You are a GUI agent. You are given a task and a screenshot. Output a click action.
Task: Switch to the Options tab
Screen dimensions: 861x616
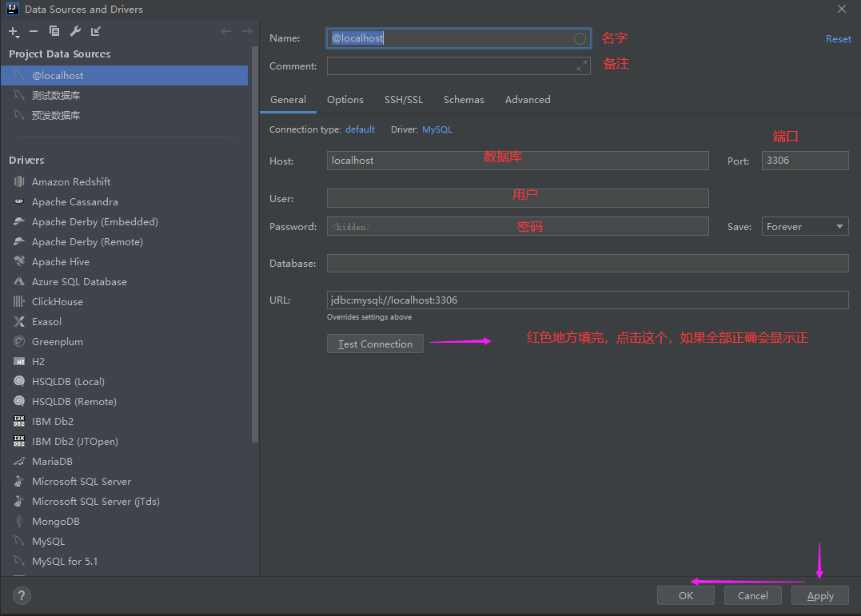(x=345, y=100)
